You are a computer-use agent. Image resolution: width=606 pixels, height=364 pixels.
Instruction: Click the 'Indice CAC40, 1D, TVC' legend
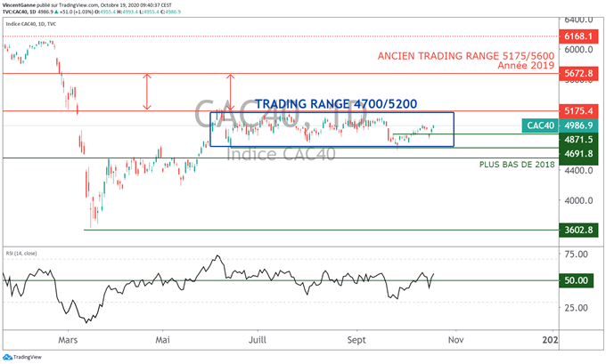(x=31, y=24)
